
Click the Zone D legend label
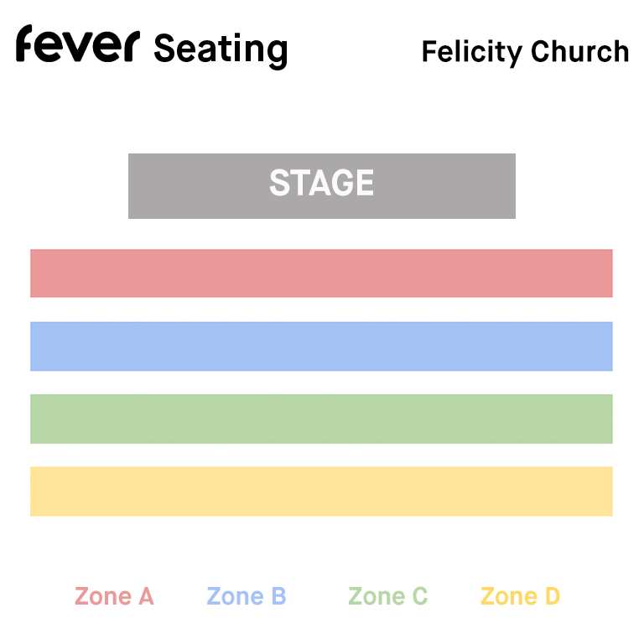click(520, 597)
